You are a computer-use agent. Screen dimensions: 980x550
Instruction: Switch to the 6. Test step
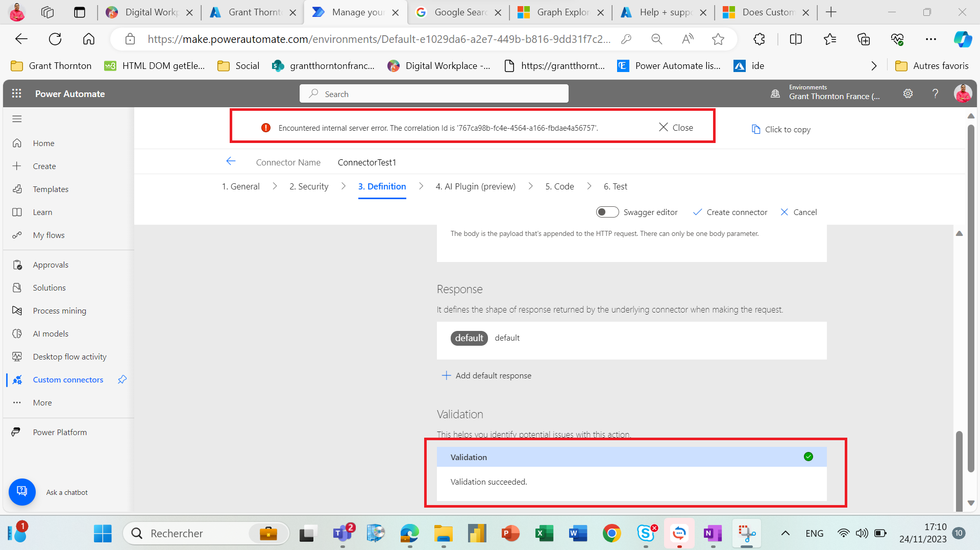tap(615, 186)
